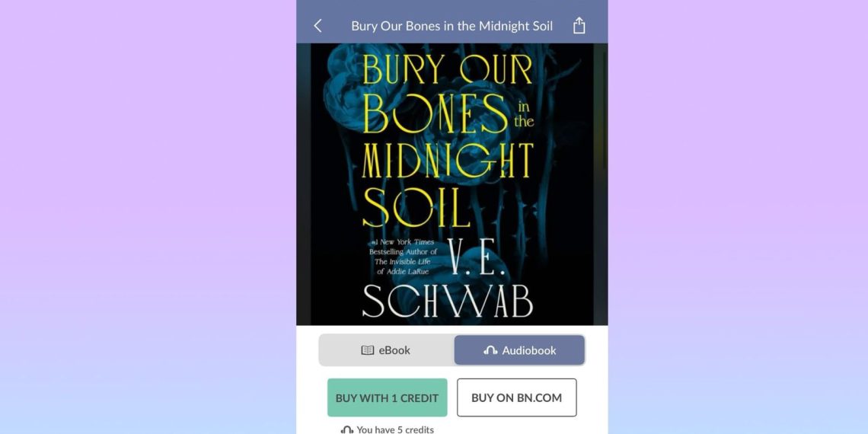Click the yellow BURY OUR cover text
Viewport: 868px width, 434px height.
click(x=447, y=70)
